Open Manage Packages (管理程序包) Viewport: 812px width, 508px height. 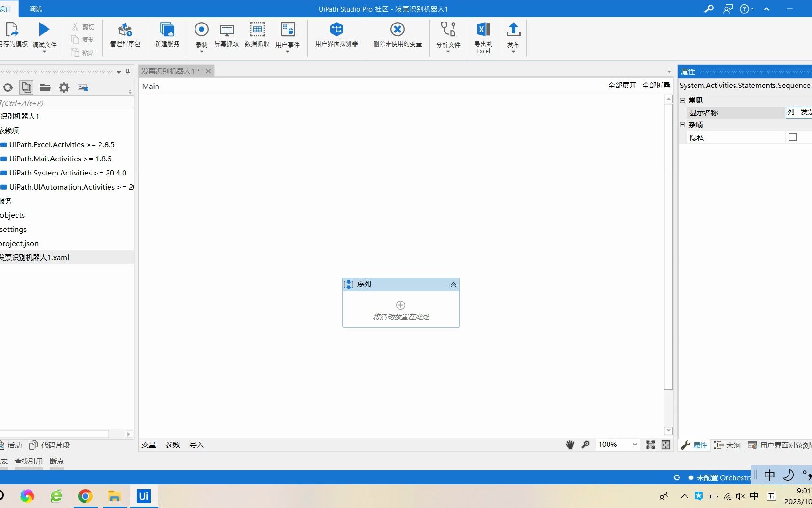[125, 35]
